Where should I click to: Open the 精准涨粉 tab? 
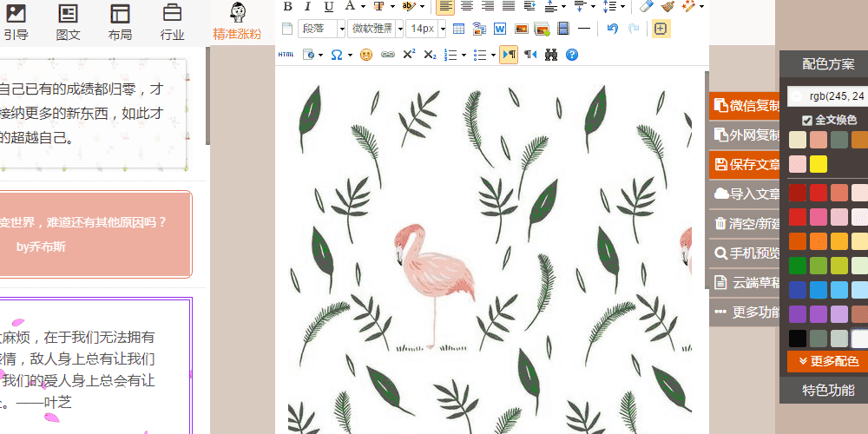[x=237, y=23]
